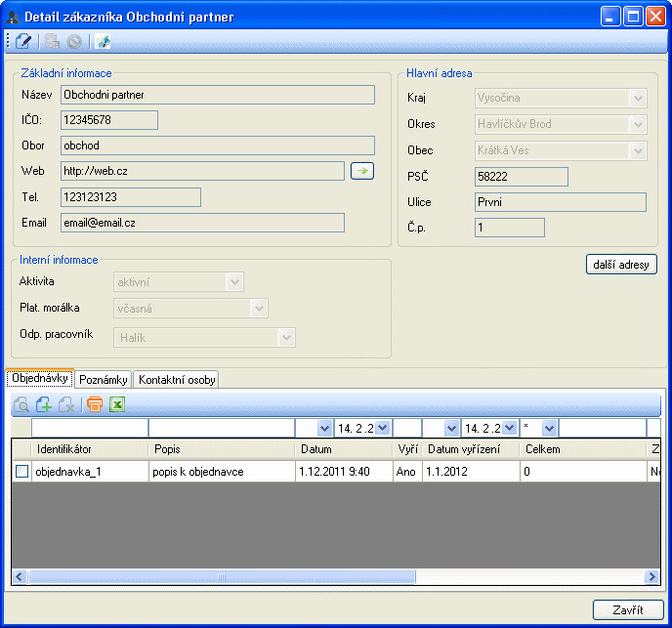Minimize the Detail zákazníka window
The image size is (672, 628).
pos(610,17)
